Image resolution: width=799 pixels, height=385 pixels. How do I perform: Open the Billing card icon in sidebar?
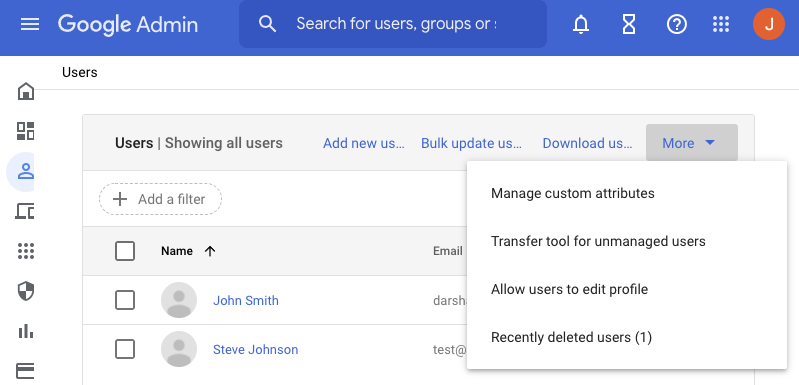(25, 371)
